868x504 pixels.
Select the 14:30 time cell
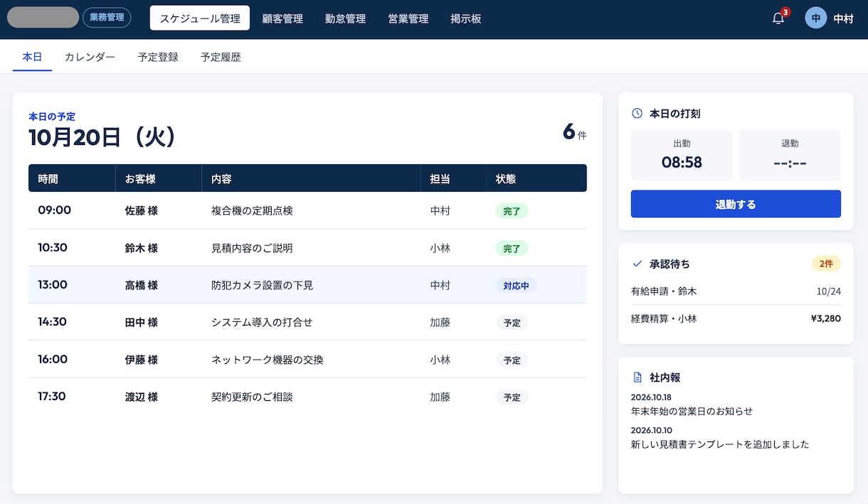53,322
